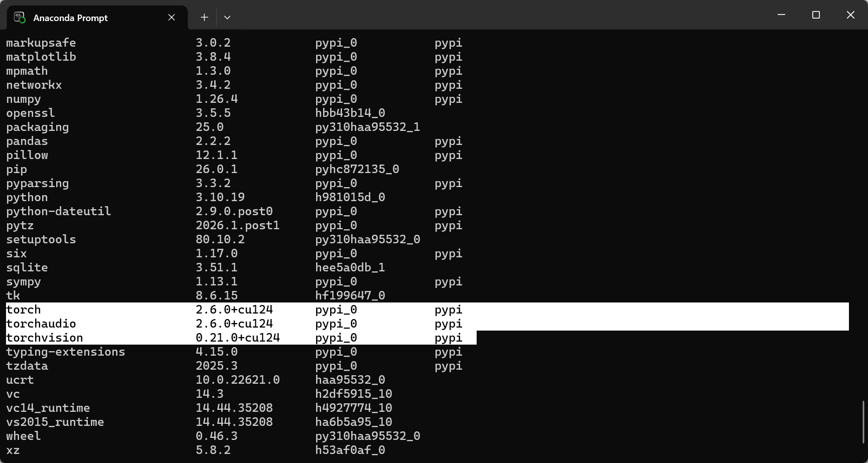Click the vs2015_runtime package name
The image size is (868, 463).
[55, 422]
